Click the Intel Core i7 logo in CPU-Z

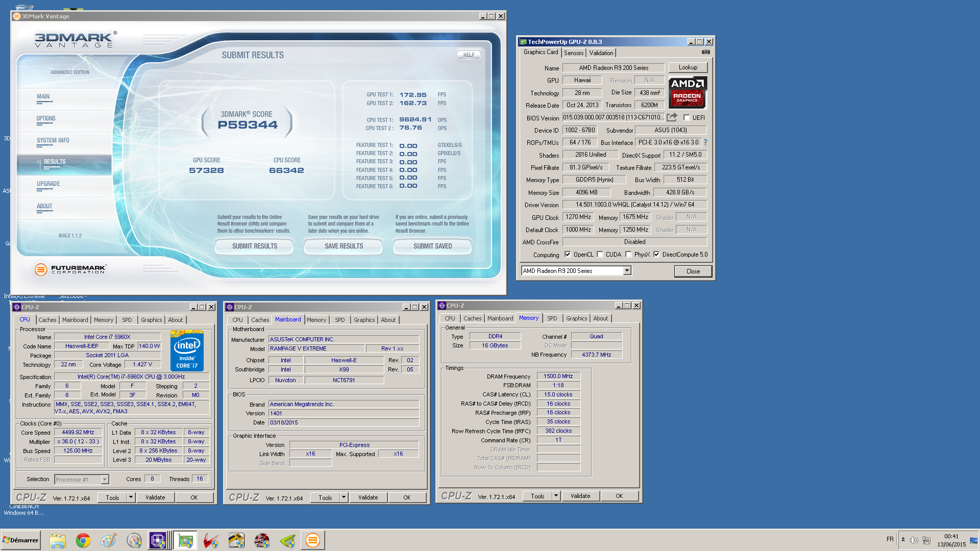tap(187, 352)
